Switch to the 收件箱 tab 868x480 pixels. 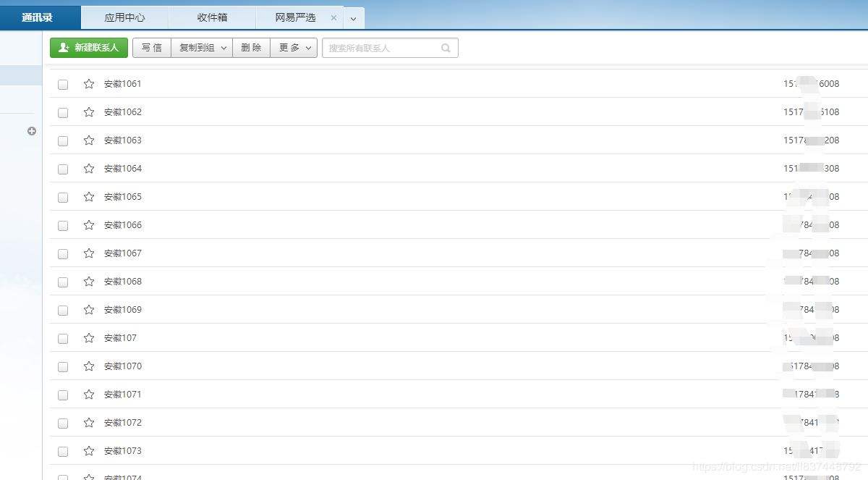pyautogui.click(x=212, y=17)
